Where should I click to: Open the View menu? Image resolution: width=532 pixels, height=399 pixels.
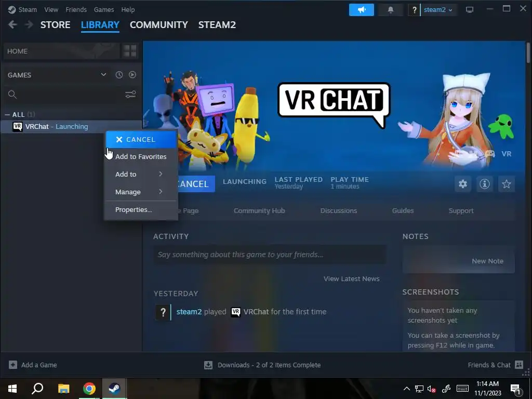[51, 9]
